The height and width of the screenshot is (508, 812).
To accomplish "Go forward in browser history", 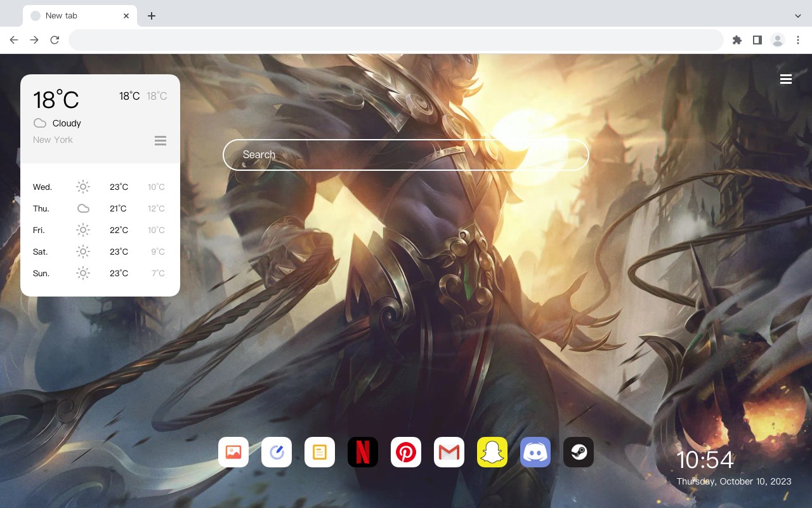I will 34,40.
